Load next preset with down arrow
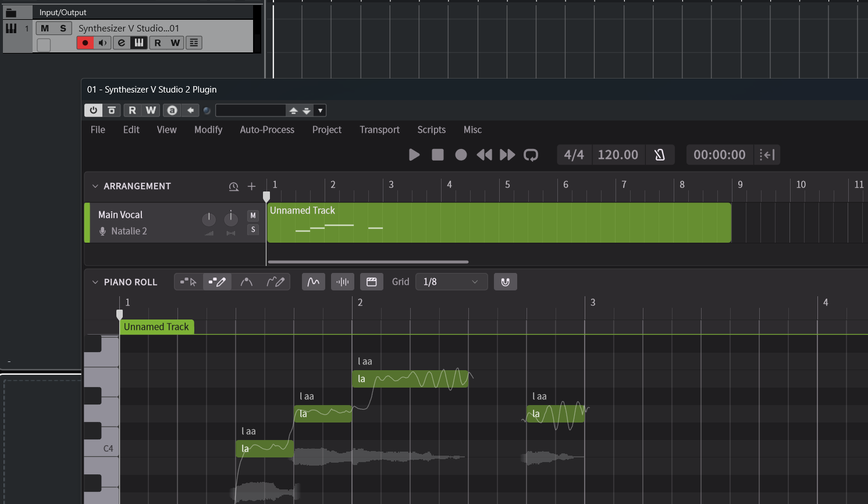Image resolution: width=868 pixels, height=504 pixels. [x=307, y=111]
